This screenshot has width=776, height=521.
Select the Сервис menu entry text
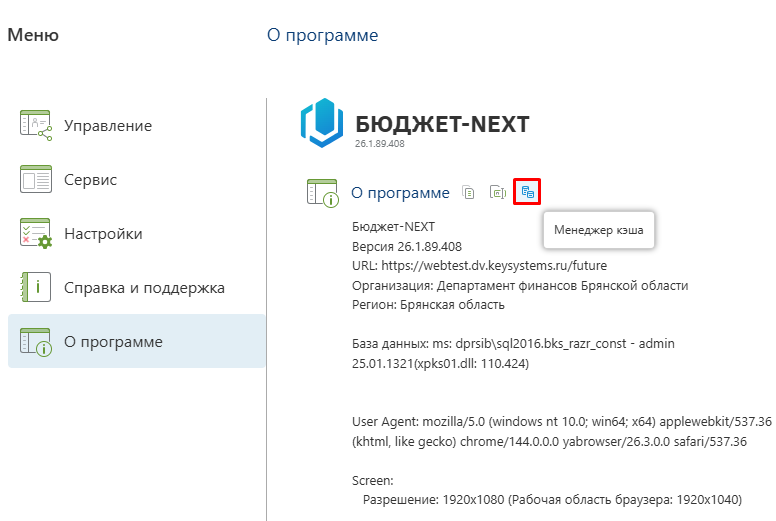pyautogui.click(x=91, y=180)
